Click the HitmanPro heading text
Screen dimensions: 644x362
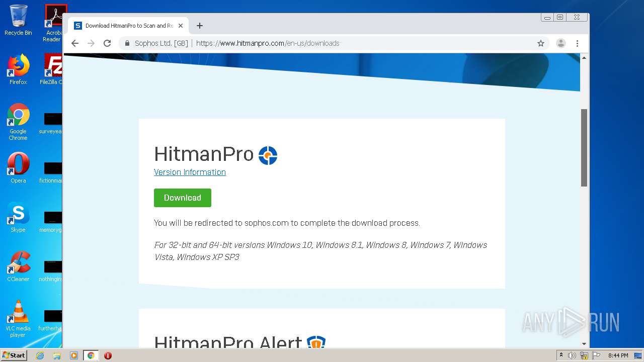point(204,154)
